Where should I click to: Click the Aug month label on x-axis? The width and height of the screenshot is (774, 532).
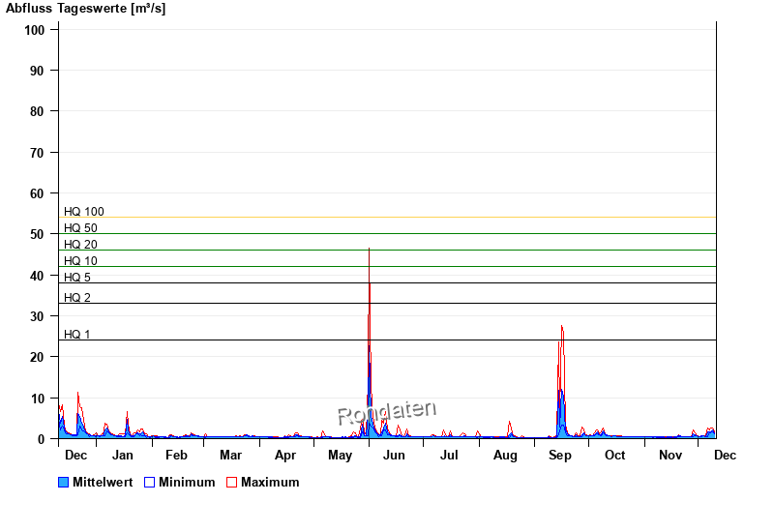(505, 455)
